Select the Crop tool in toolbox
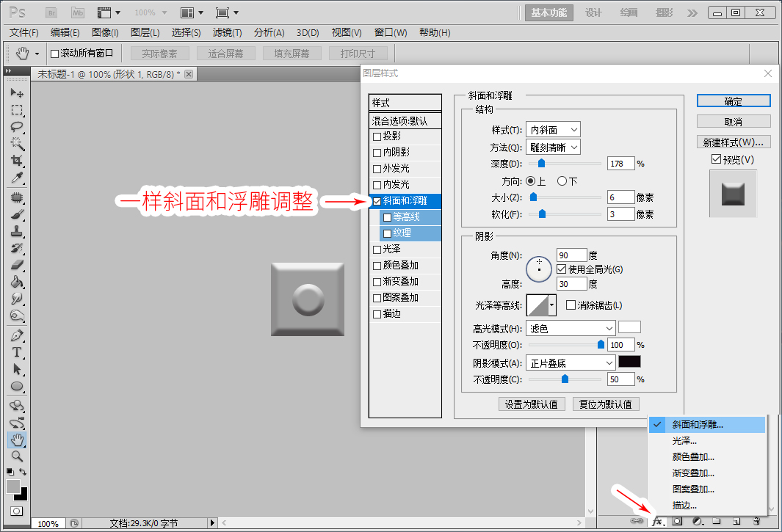This screenshot has width=782, height=532. click(17, 161)
